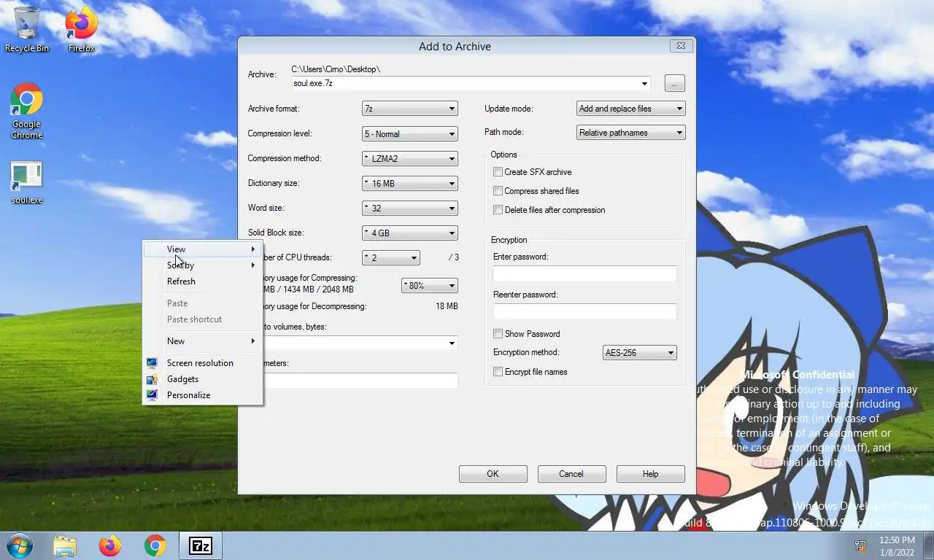The image size is (934, 560).
Task: Click the Enter password field
Action: pyautogui.click(x=585, y=274)
